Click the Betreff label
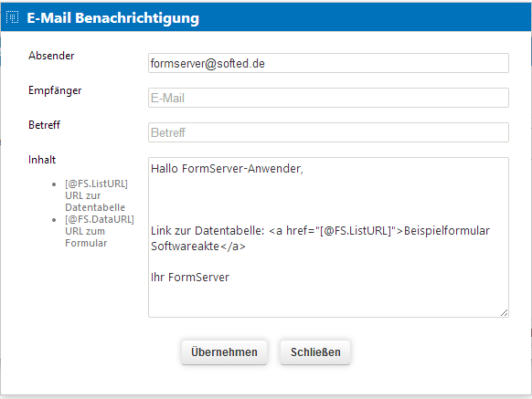The image size is (532, 399). click(44, 125)
